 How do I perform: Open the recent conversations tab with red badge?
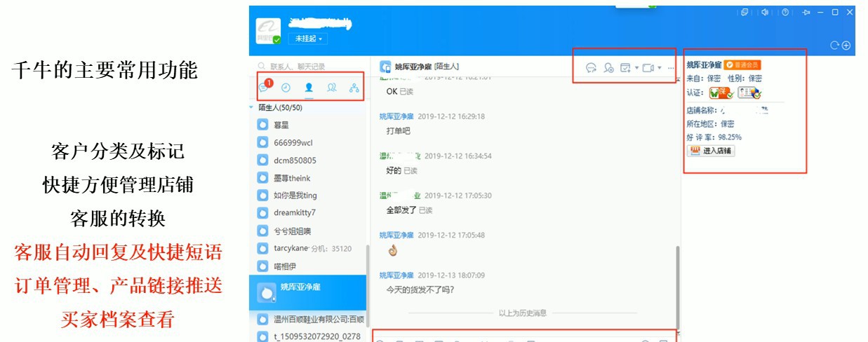click(265, 88)
